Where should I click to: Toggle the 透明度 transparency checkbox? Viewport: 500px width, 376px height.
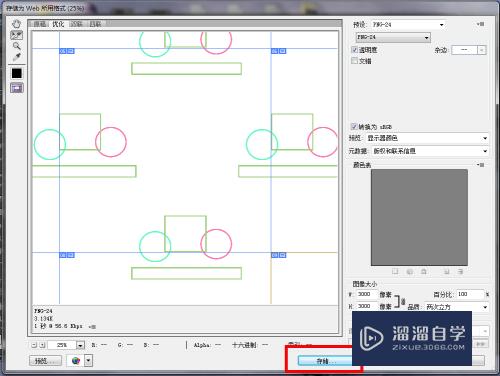[x=354, y=50]
